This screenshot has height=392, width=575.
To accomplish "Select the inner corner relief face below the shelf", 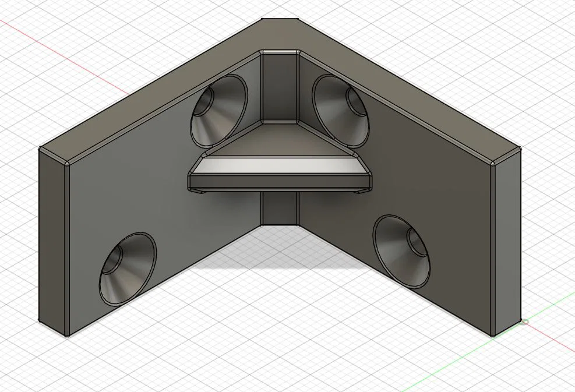I will click(280, 209).
